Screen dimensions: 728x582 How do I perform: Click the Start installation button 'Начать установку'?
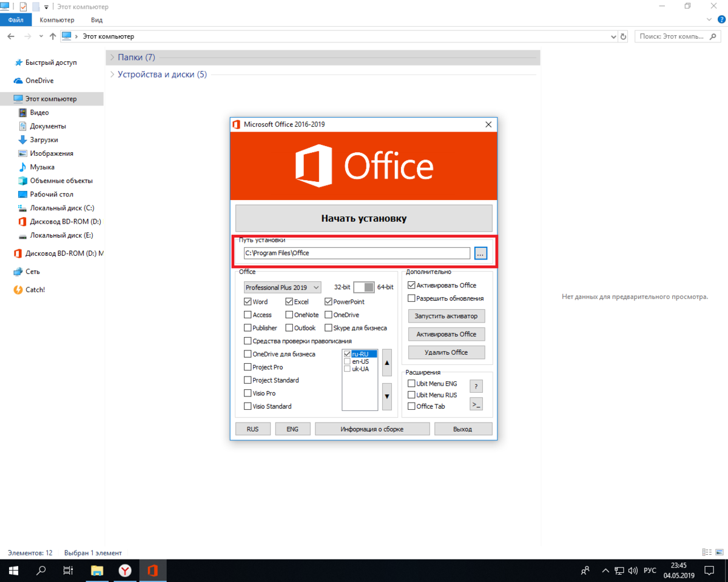click(x=363, y=218)
